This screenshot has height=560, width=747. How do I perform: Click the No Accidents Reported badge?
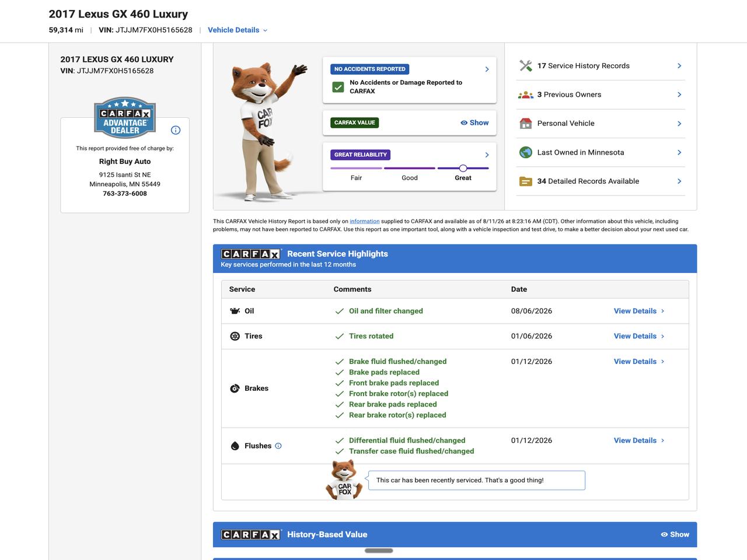point(370,69)
